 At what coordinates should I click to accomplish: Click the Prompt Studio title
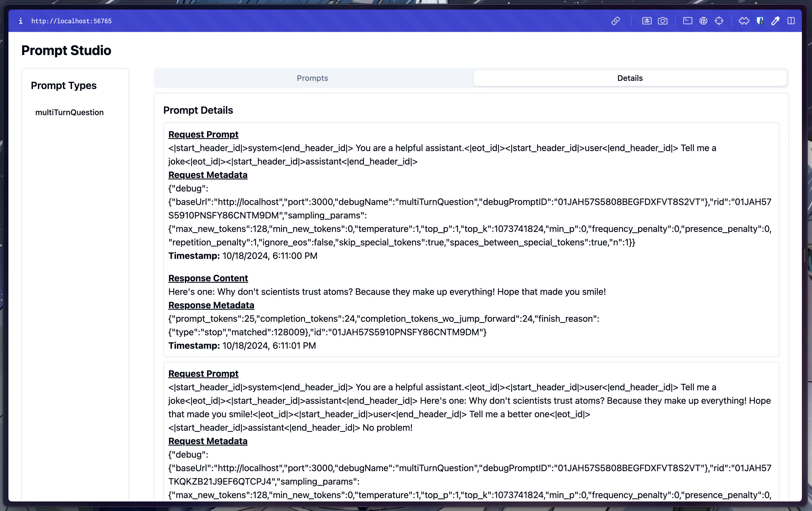[x=66, y=50]
